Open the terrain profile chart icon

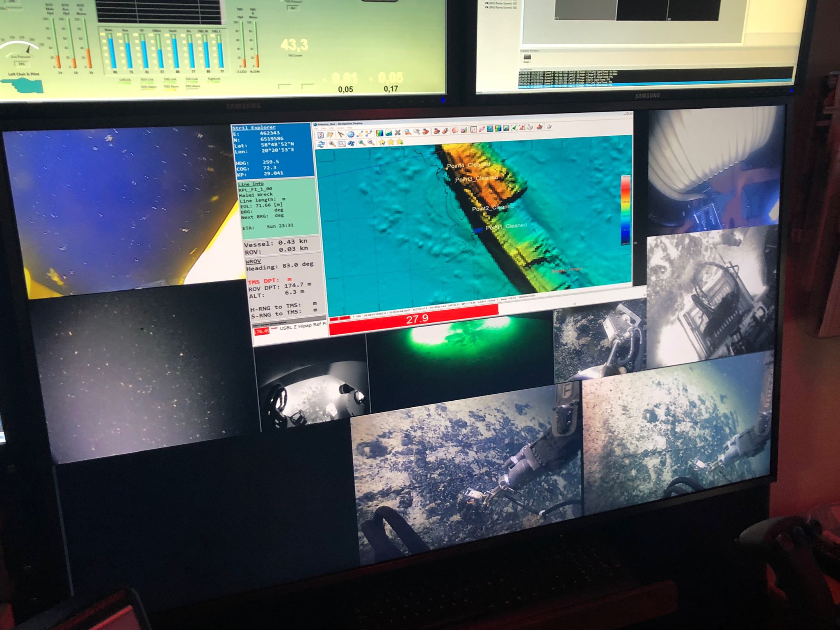pos(388,133)
